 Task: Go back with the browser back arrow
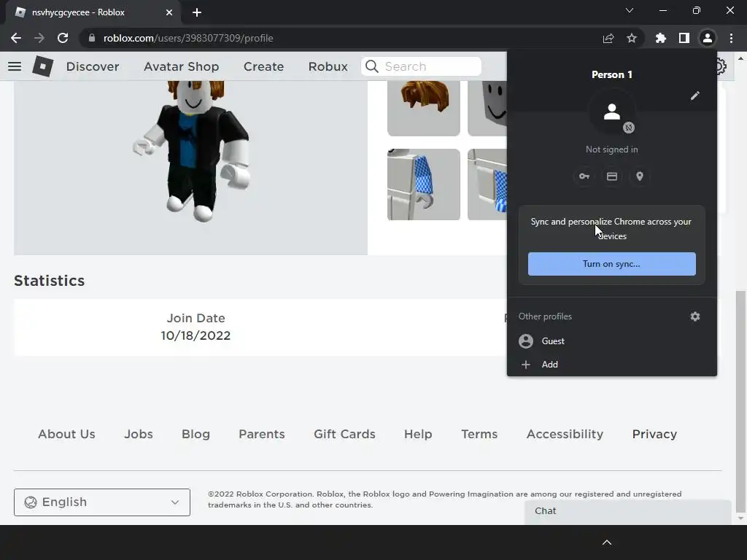coord(16,38)
